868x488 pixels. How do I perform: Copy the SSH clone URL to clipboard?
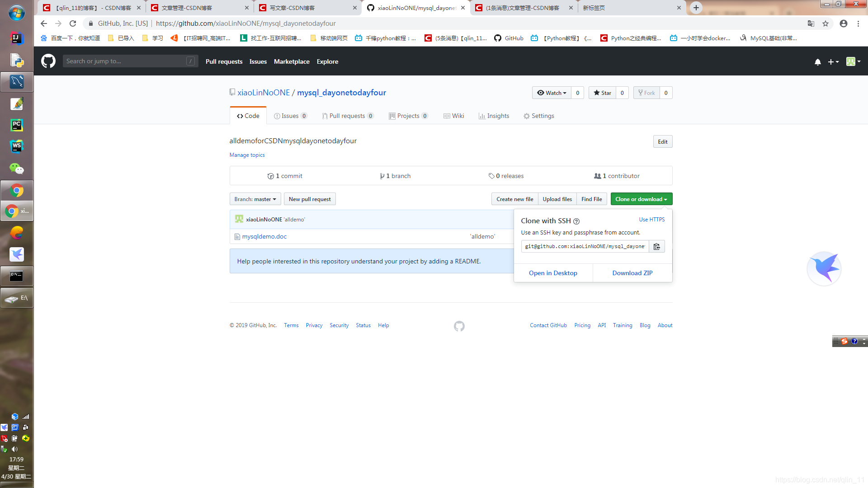[x=656, y=246]
